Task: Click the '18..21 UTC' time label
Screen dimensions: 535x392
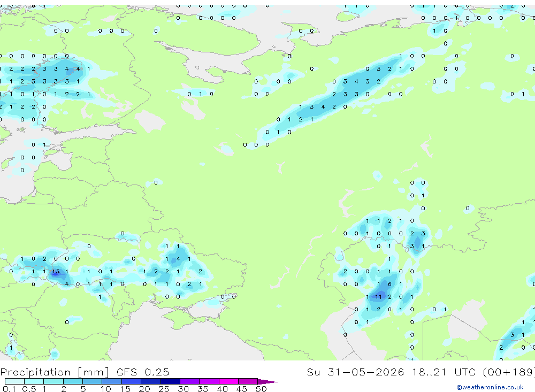Action: [444, 372]
